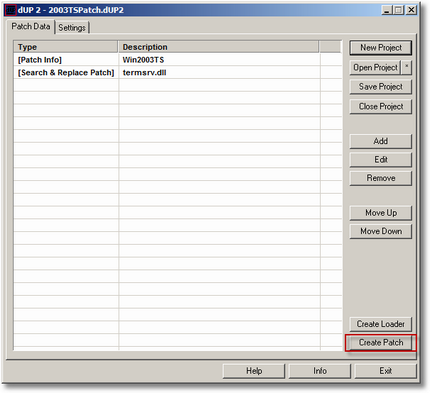Click Move Up
The width and height of the screenshot is (430, 393).
[381, 213]
